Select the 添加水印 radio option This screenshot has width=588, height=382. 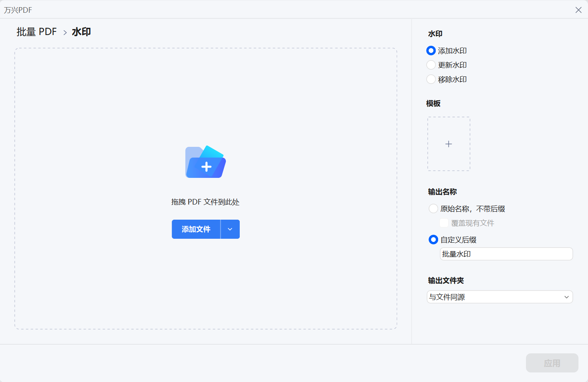431,51
